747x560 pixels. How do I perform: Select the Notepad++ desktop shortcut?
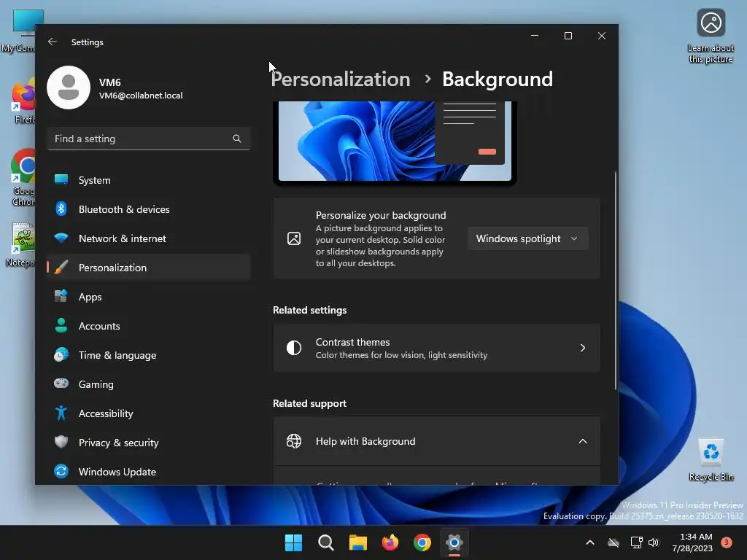(x=21, y=245)
